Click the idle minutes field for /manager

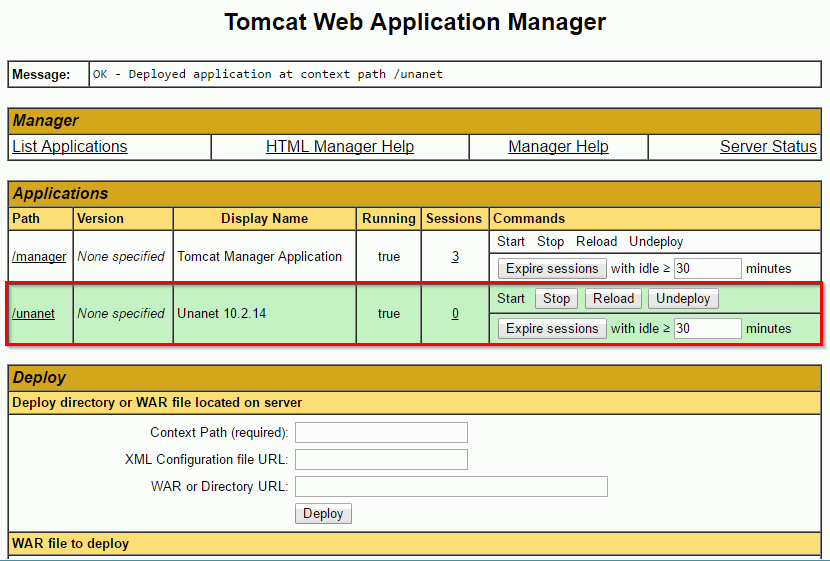[x=707, y=269]
